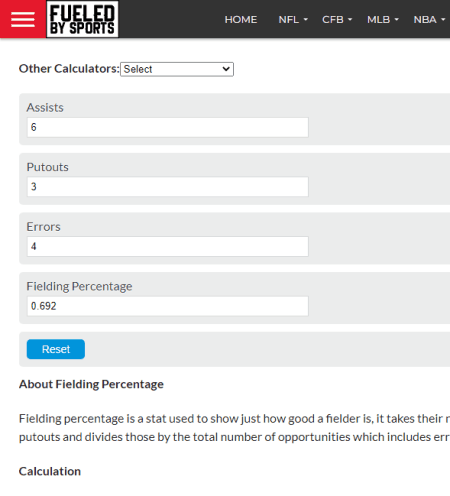Click the NFL caret arrow
The image size is (450, 496).
click(306, 20)
